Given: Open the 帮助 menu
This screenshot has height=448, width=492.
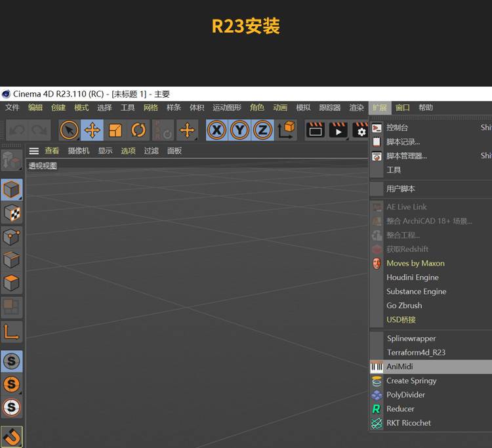Looking at the screenshot, I should [x=426, y=108].
